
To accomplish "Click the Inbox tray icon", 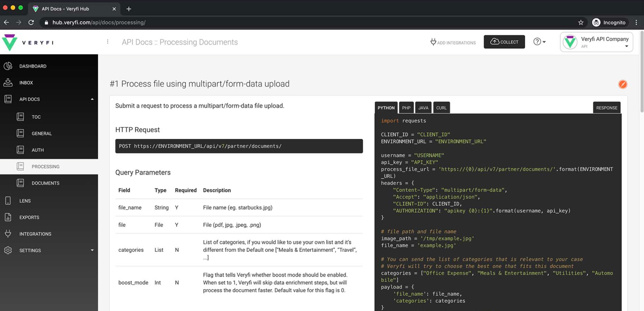I will coord(8,82).
